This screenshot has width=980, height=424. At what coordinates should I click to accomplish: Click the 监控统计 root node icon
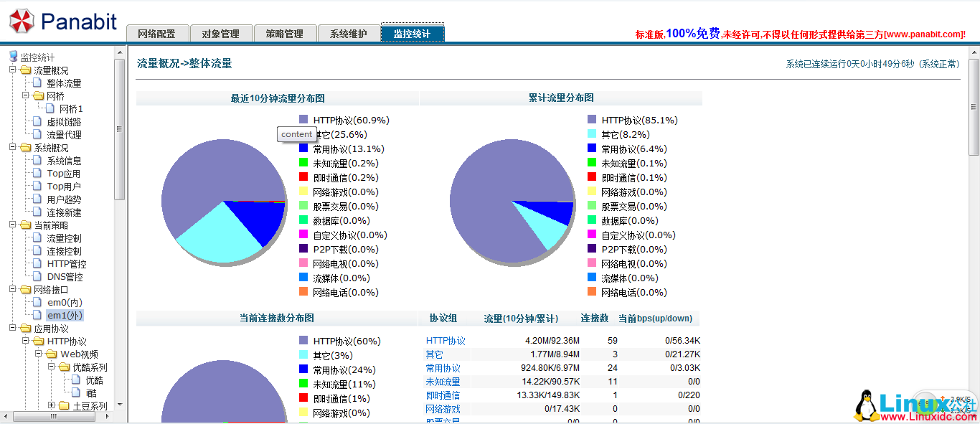tap(13, 57)
